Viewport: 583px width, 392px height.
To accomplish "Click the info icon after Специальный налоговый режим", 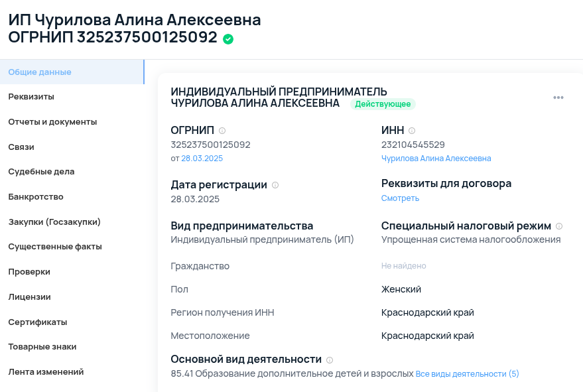I will pyautogui.click(x=560, y=226).
